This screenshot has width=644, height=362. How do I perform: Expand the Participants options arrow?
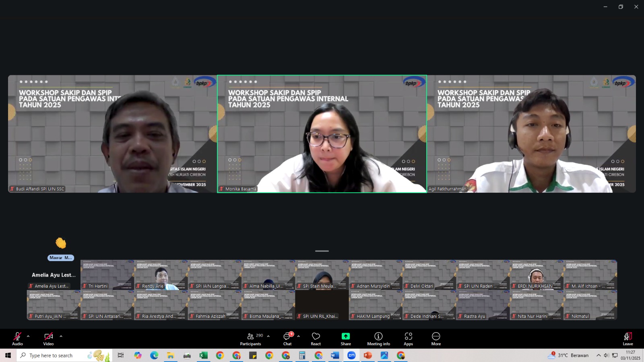[268, 336]
